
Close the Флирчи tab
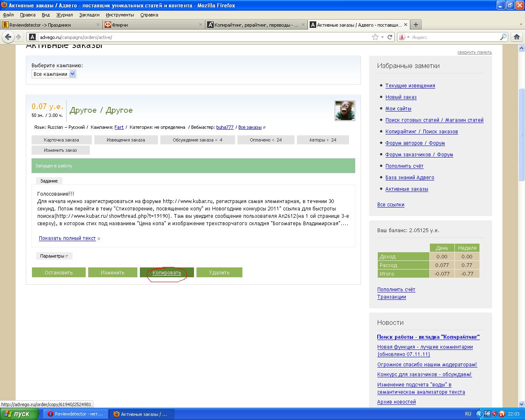(x=201, y=25)
